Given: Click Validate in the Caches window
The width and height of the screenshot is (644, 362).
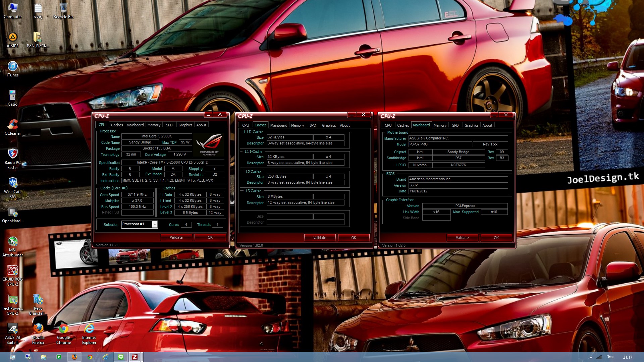Looking at the screenshot, I should pos(320,238).
